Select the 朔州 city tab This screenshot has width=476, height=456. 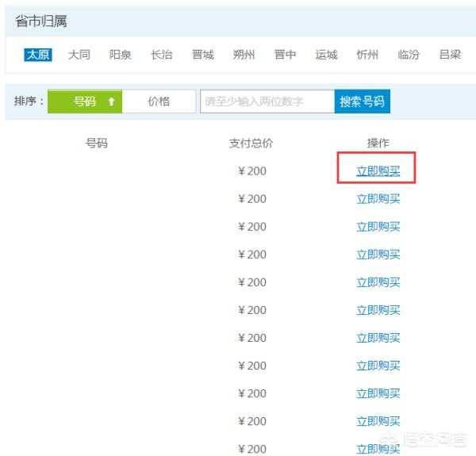[x=244, y=55]
